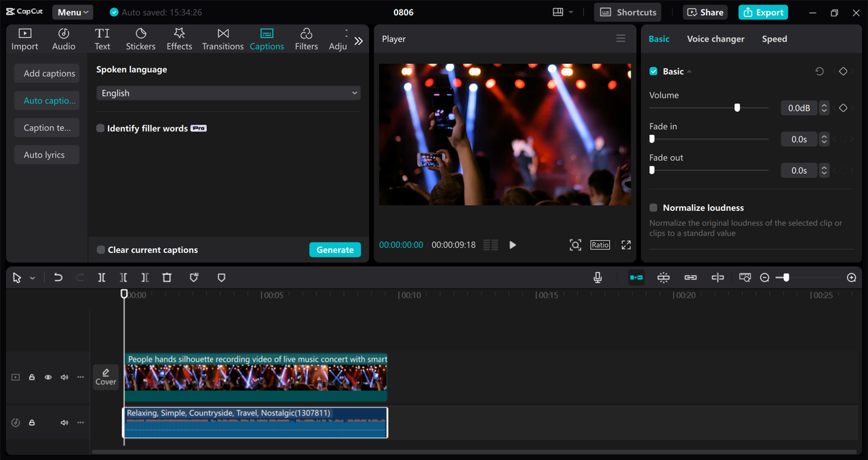Toggle main track magnet

[636, 277]
